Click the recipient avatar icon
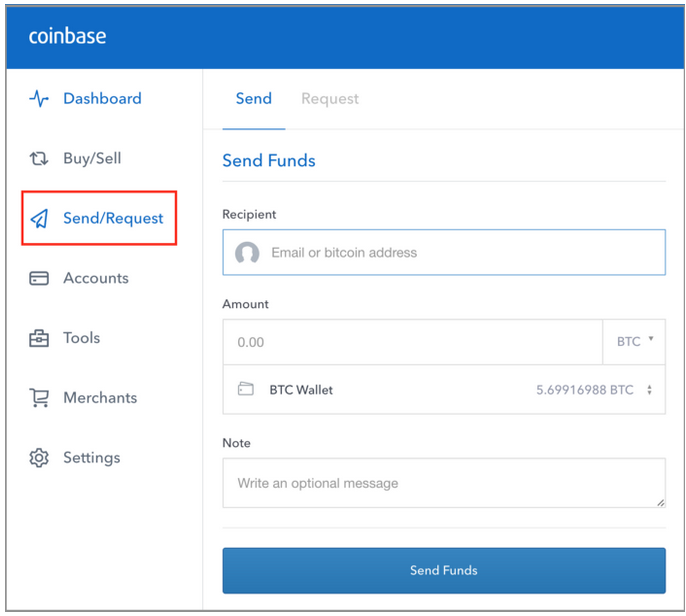The image size is (686, 616). [247, 253]
